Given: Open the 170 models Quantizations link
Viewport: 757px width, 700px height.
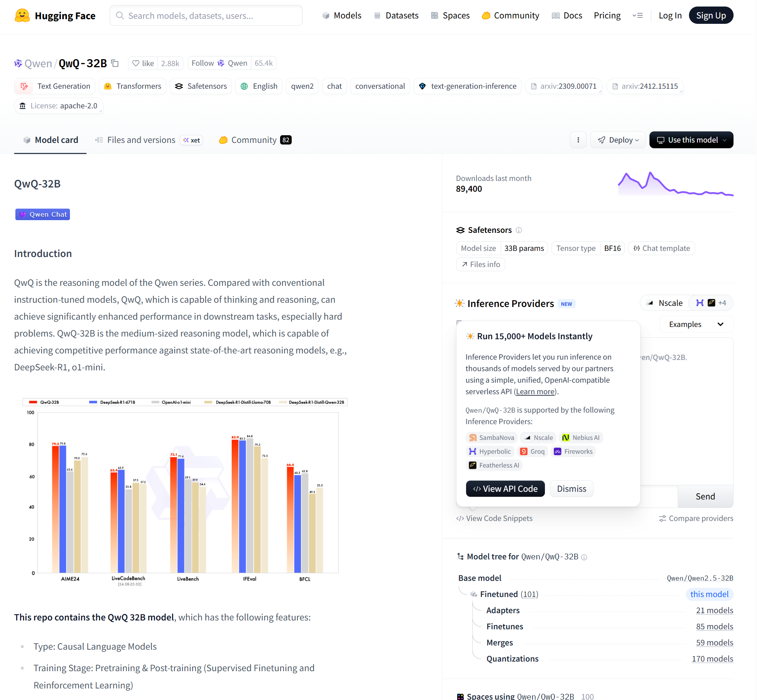Looking at the screenshot, I should point(712,659).
